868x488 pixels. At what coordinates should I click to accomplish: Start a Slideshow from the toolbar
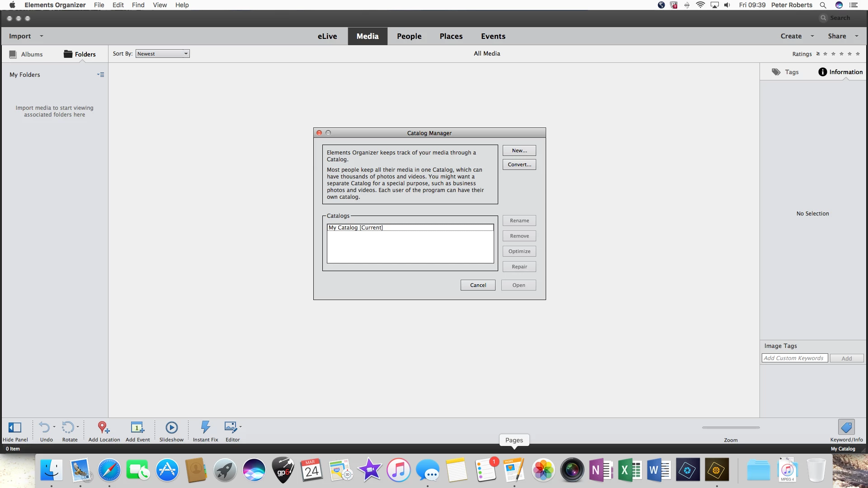pos(171,427)
